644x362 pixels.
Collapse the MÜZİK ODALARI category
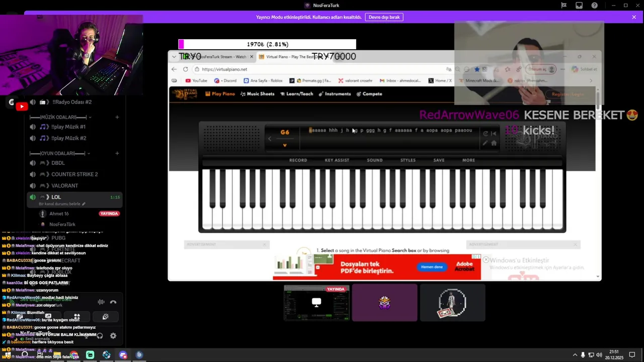[60, 117]
